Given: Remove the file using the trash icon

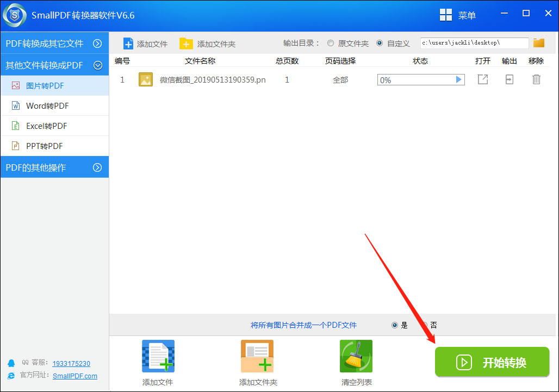Looking at the screenshot, I should [536, 79].
